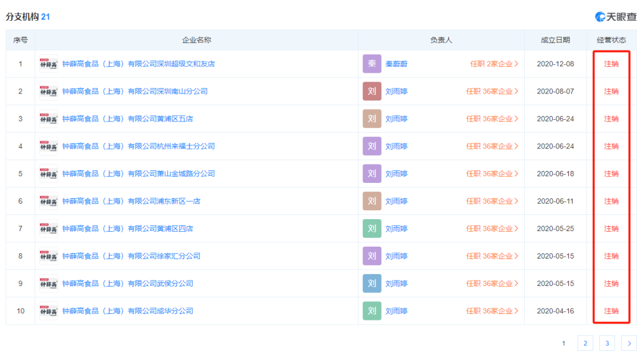The width and height of the screenshot is (644, 358).
Task: Click the 天眼查 logo icon
Action: 600,17
